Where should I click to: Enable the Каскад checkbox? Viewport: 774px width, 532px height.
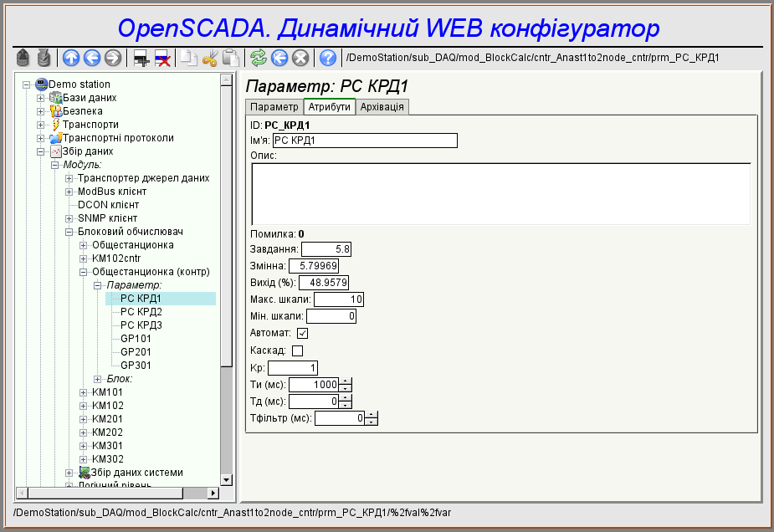297,350
